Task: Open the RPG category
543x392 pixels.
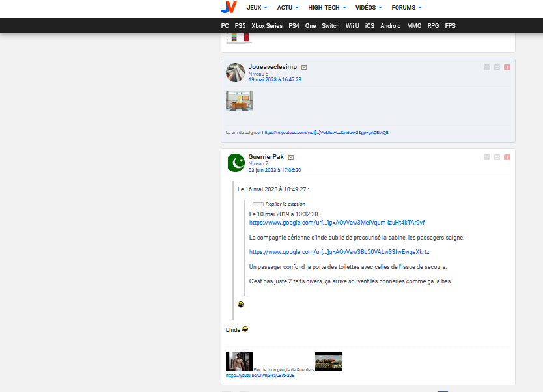Action: 433,26
